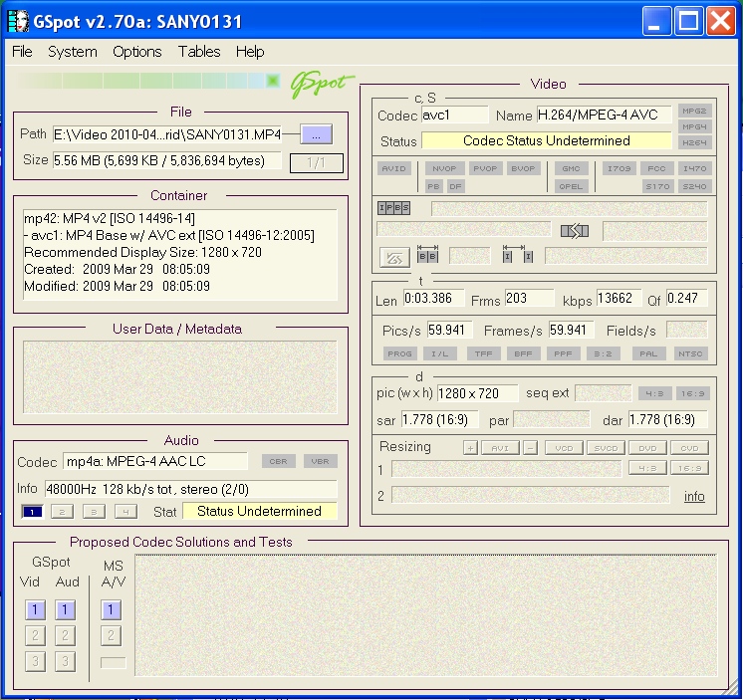This screenshot has width=743, height=700.
Task: Click the NTSC indicator
Action: pyautogui.click(x=690, y=353)
